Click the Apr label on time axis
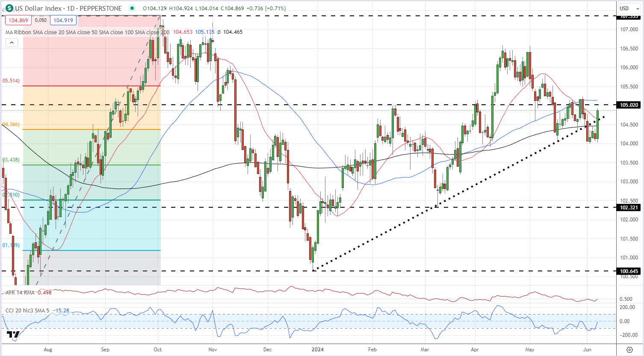 (x=475, y=349)
